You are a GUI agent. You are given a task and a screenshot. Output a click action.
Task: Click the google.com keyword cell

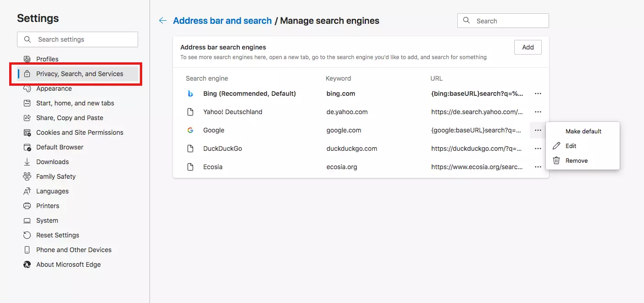344,130
